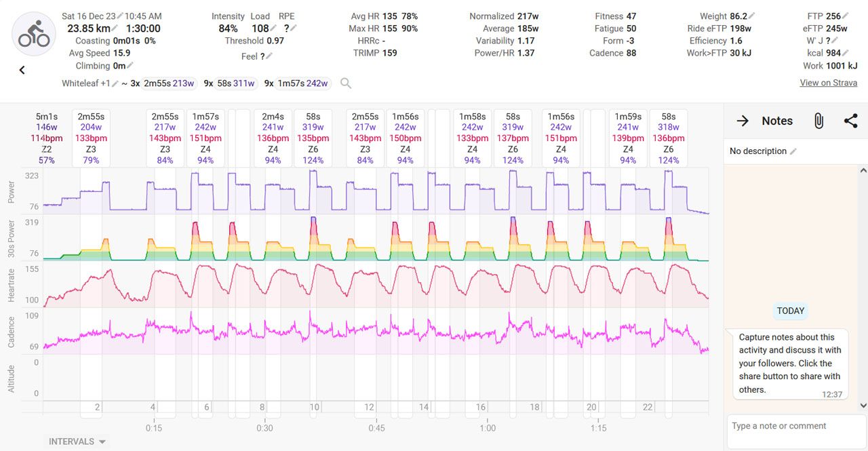
Task: Click the 'Type a note or comment' field
Action: tap(793, 426)
